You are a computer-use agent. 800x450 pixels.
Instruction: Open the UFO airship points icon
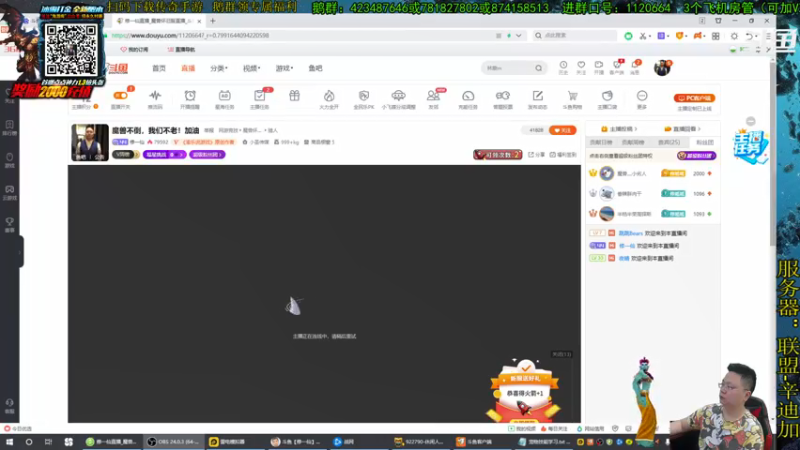(x=398, y=96)
